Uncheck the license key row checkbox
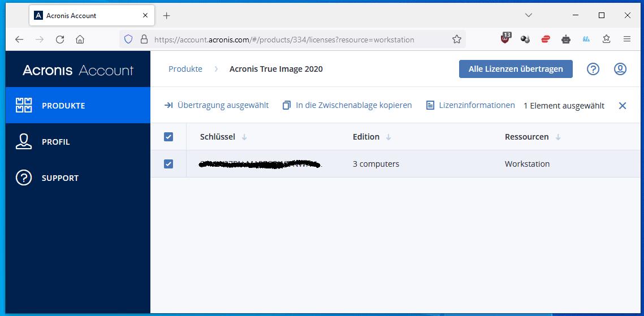 tap(168, 164)
